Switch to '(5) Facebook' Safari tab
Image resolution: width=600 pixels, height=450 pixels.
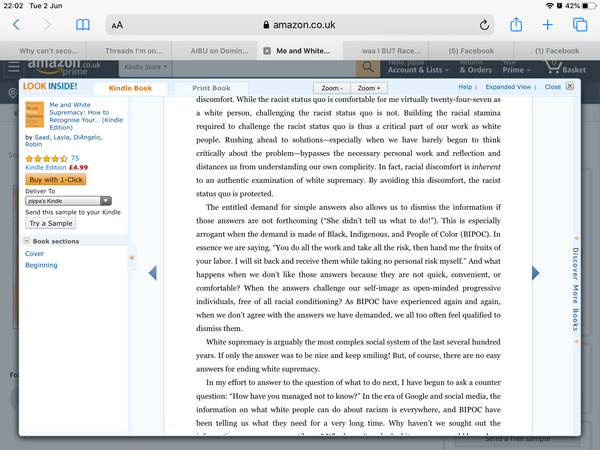pyautogui.click(x=471, y=51)
